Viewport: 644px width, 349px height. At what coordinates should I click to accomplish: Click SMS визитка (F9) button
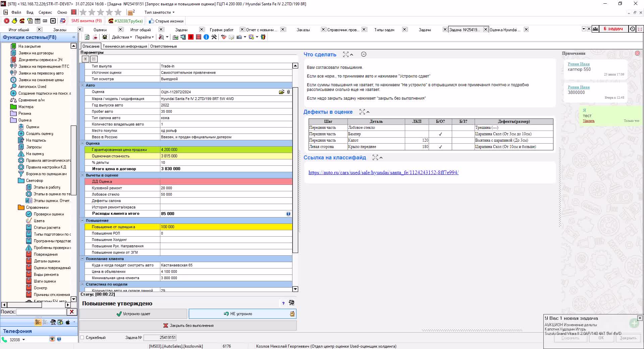coord(86,21)
